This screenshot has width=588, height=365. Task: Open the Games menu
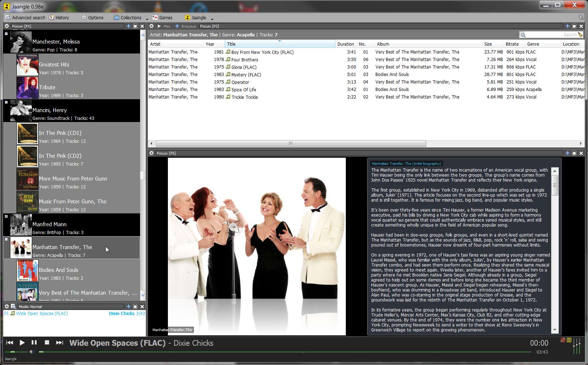[162, 17]
